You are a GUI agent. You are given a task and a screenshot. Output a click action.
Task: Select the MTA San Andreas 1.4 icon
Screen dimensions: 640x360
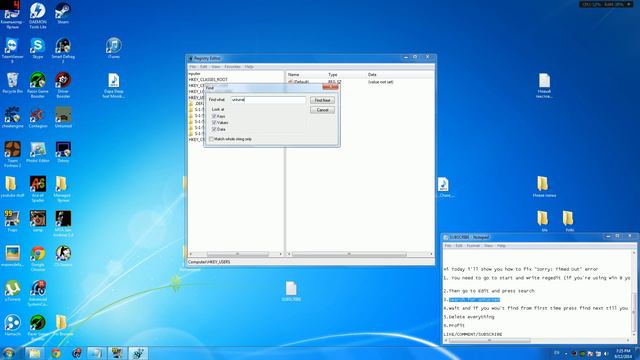[63, 224]
